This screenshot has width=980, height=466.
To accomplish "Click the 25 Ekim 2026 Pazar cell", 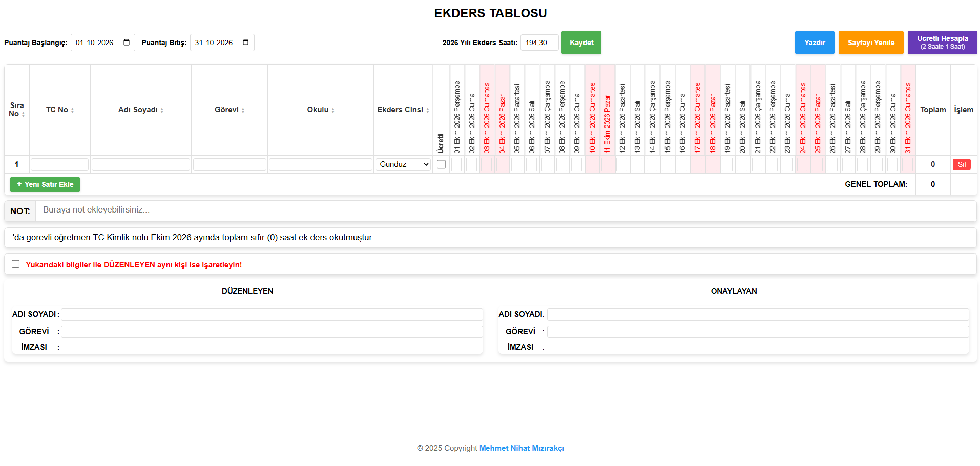I will [x=817, y=164].
